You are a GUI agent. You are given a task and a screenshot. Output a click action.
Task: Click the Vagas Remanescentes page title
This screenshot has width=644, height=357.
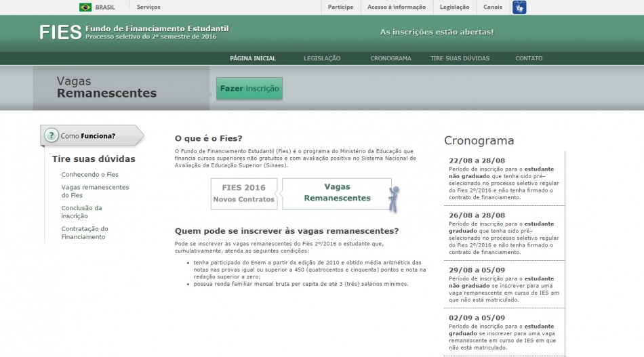click(x=107, y=87)
